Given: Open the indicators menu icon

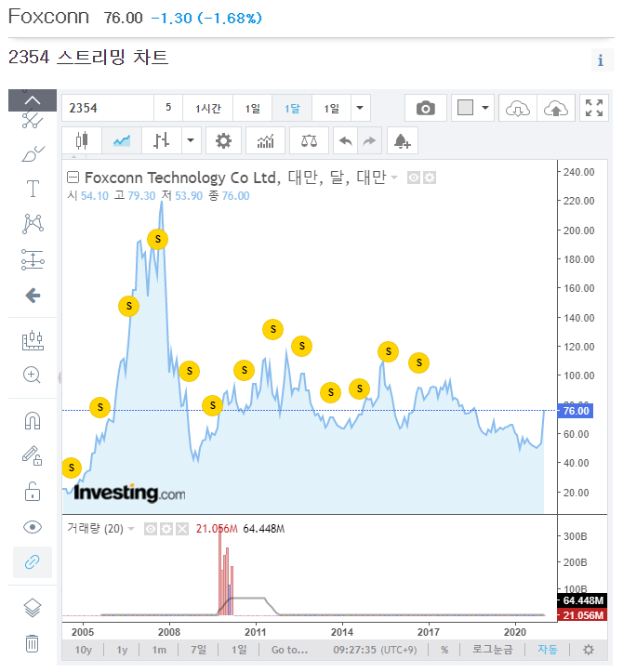Looking at the screenshot, I should (265, 140).
